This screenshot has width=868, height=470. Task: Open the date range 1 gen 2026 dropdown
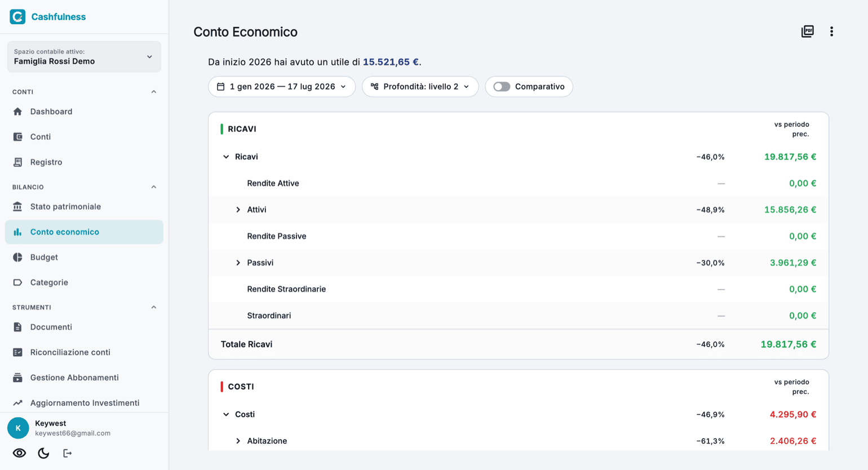click(x=282, y=87)
